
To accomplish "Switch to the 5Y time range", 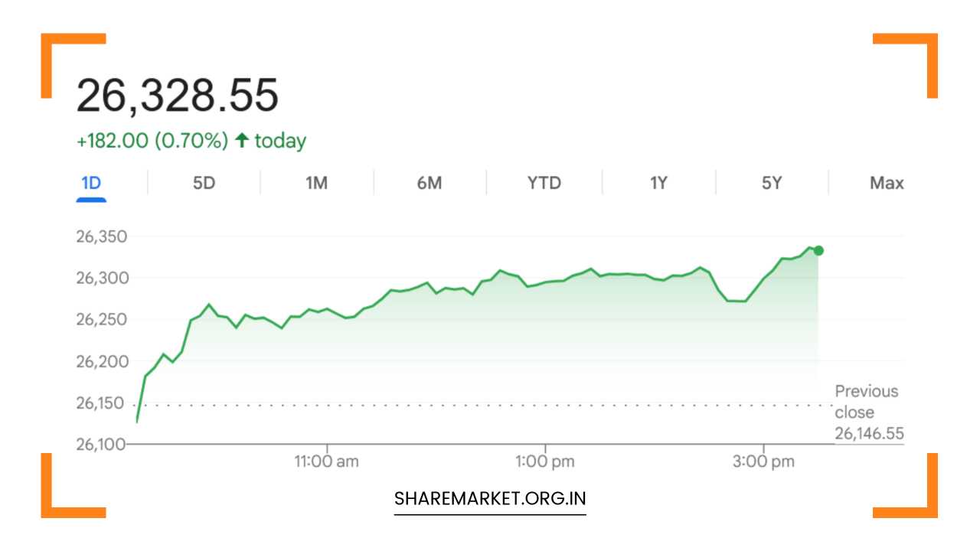I will click(x=771, y=183).
